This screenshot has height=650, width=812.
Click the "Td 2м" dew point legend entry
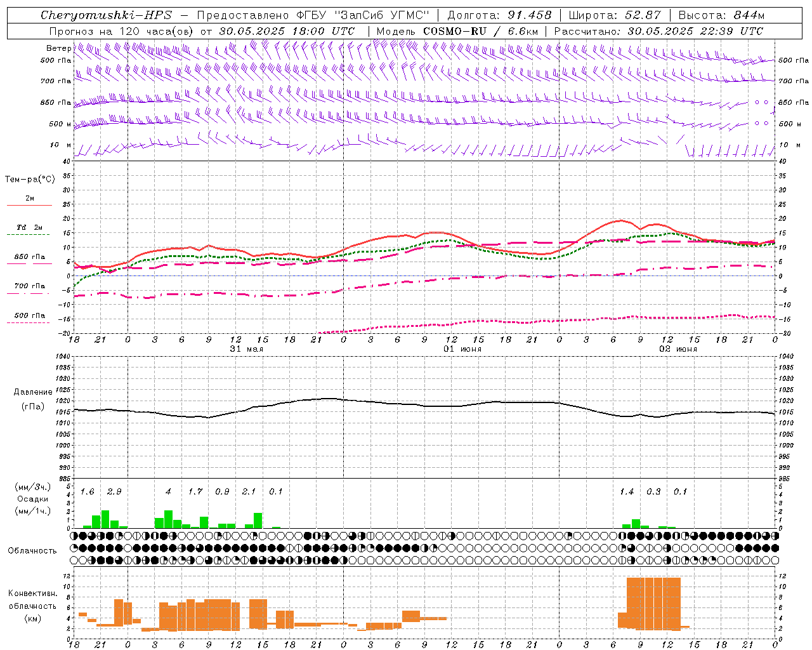pos(30,227)
